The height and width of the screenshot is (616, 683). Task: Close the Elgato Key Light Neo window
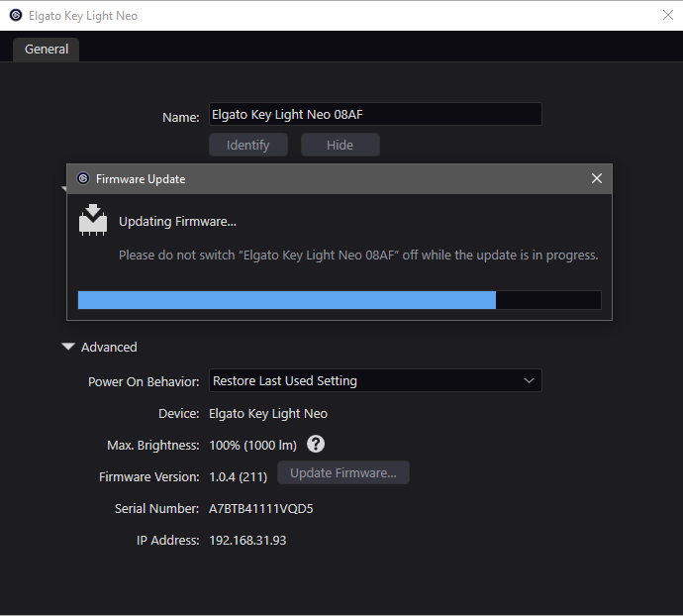coord(666,15)
